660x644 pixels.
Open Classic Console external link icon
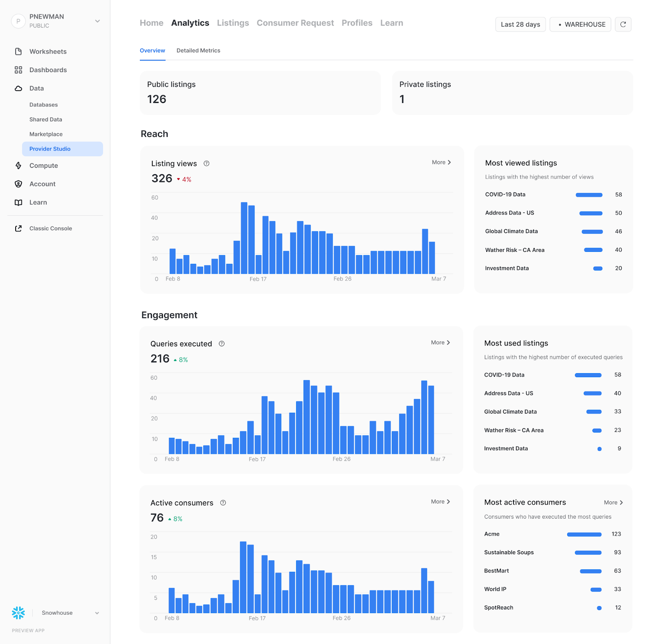click(x=18, y=228)
